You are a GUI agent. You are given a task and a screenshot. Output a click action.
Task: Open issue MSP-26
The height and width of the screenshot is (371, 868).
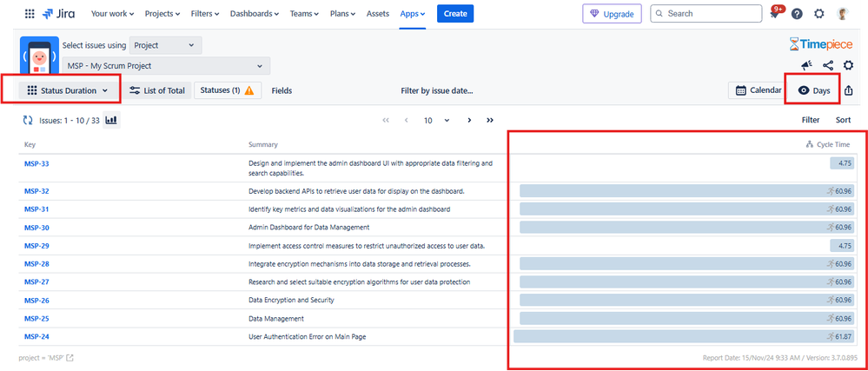(36, 300)
